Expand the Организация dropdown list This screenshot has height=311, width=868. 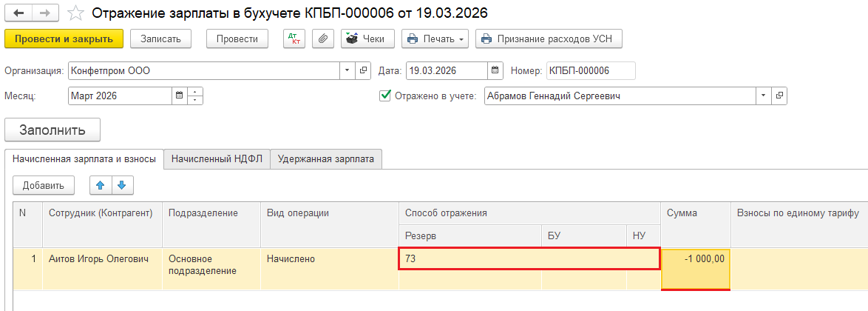pos(347,70)
